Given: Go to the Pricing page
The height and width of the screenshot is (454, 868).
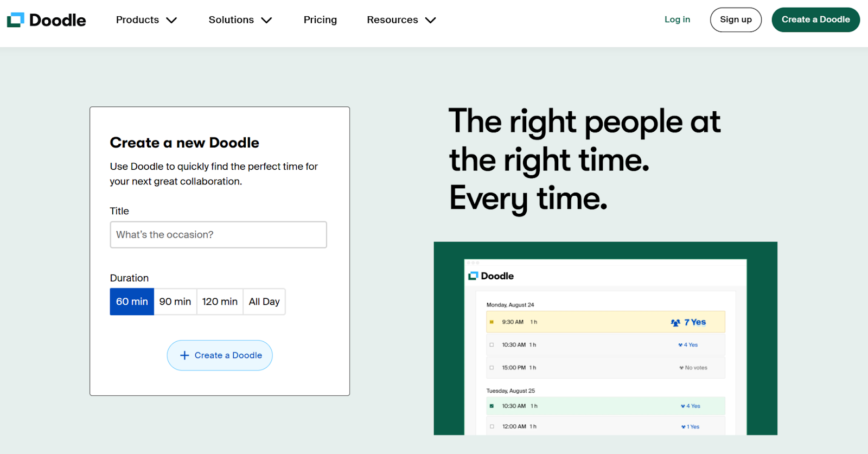Looking at the screenshot, I should (320, 20).
